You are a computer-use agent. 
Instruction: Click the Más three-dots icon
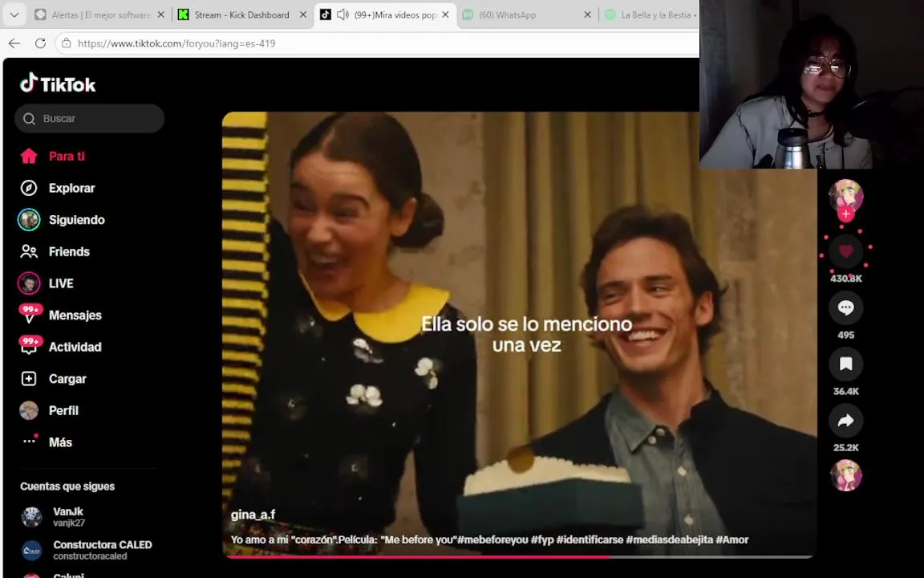click(29, 442)
